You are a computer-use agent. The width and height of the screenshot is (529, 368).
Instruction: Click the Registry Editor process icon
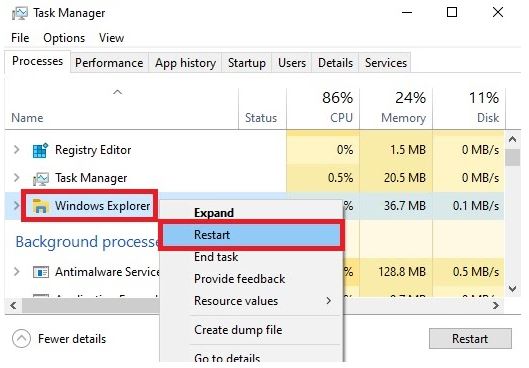[x=40, y=150]
